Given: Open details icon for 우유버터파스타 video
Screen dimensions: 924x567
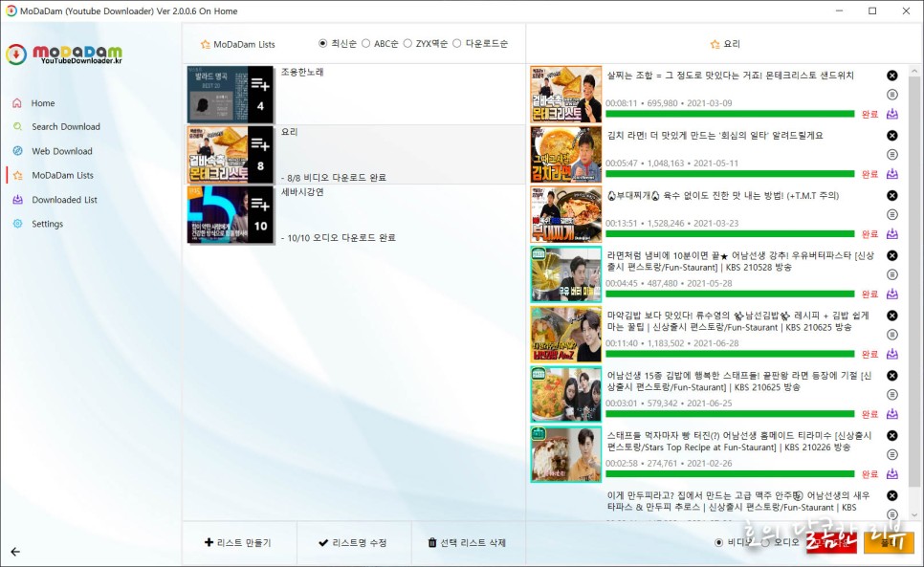Looking at the screenshot, I should point(892,274).
